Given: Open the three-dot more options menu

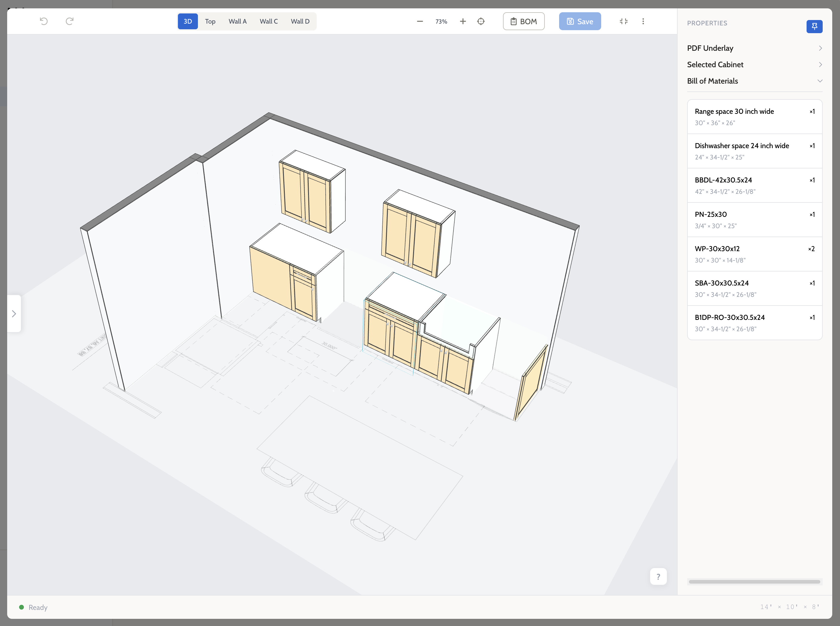Looking at the screenshot, I should coord(643,22).
